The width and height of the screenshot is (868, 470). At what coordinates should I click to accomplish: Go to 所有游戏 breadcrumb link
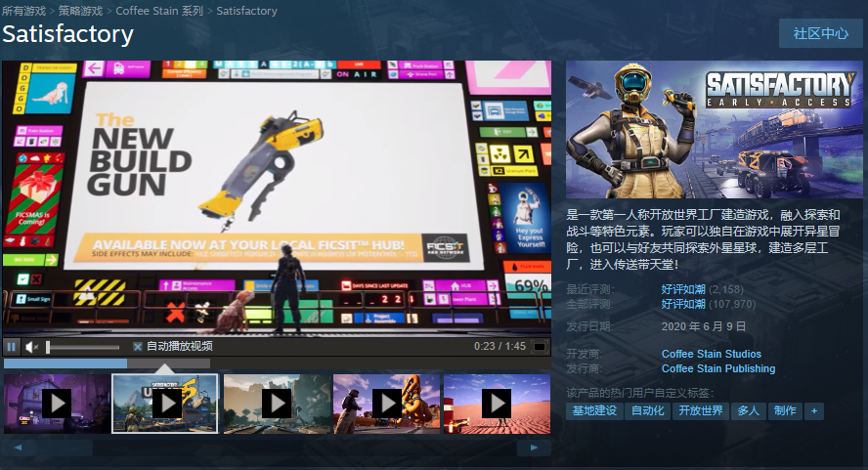coord(23,11)
